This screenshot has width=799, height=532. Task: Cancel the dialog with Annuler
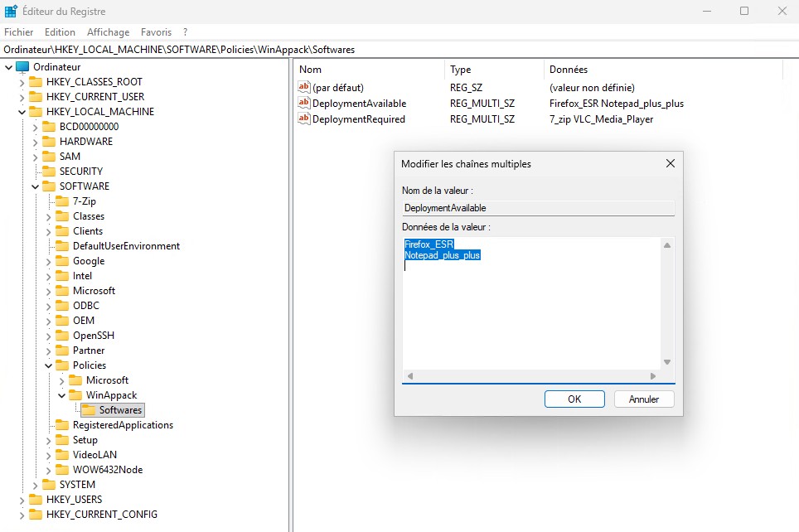tap(644, 399)
